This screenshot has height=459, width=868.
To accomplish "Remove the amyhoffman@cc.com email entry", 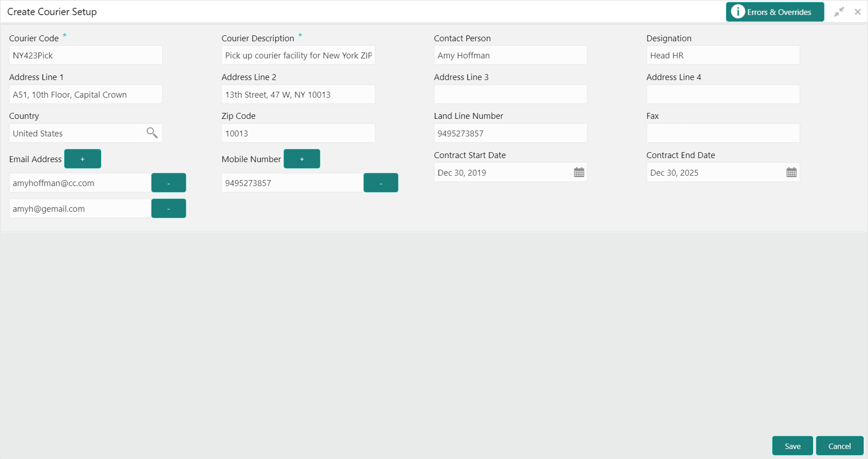I will (168, 183).
